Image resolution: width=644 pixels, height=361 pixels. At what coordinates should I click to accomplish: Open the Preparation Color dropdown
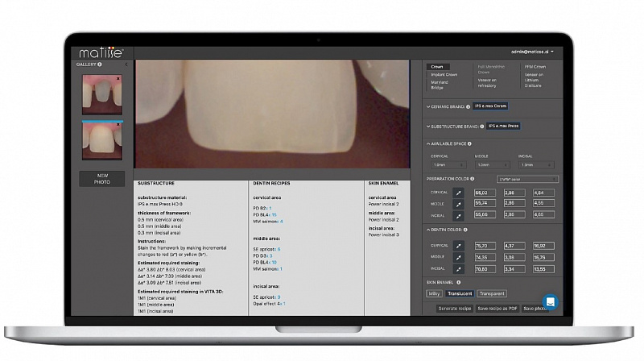(x=526, y=178)
